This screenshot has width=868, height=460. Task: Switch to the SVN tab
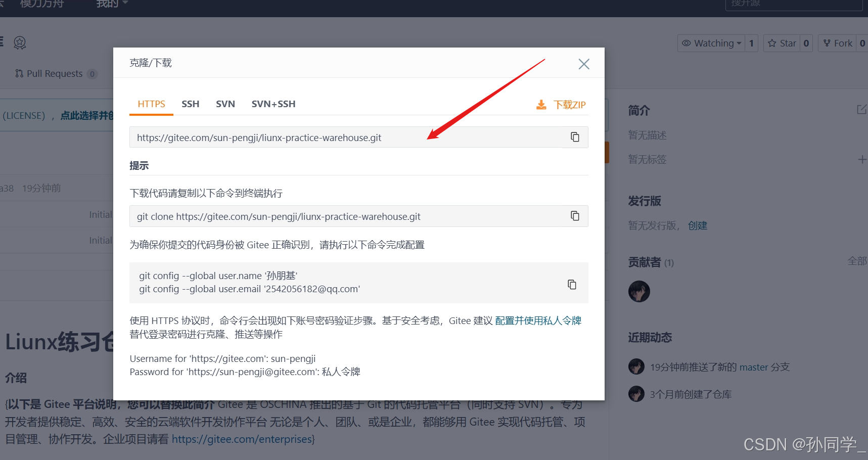pos(225,104)
